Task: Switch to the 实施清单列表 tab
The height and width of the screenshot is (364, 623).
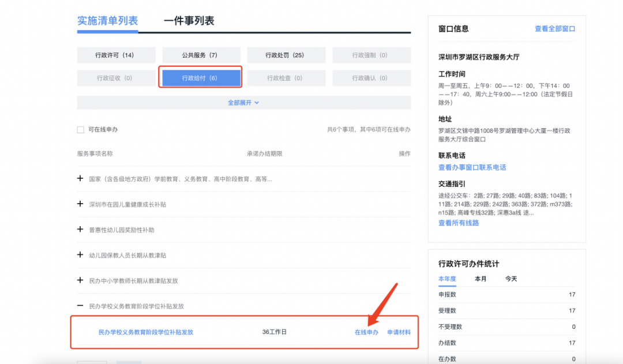Action: [107, 21]
